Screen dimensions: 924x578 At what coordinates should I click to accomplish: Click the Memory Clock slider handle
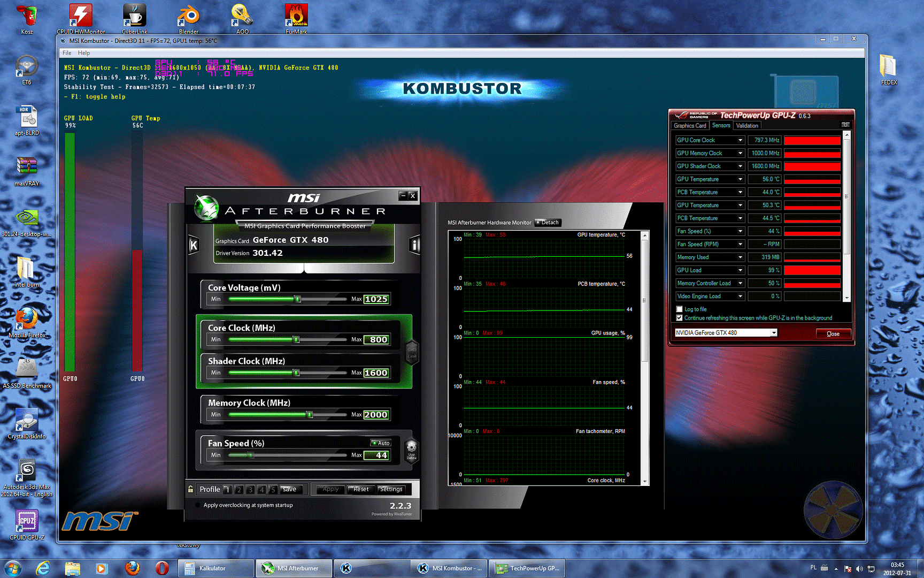[x=310, y=415]
